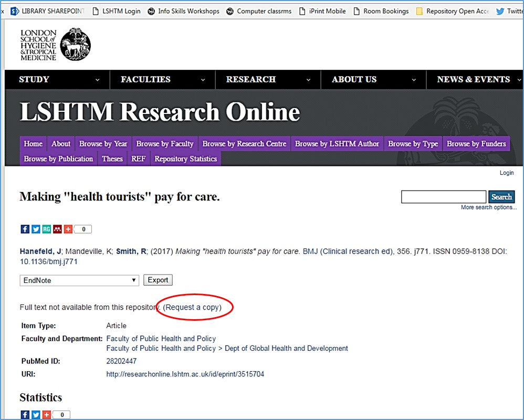Image resolution: width=524 pixels, height=420 pixels.
Task: Open the EndNote export format dropdown
Action: click(79, 280)
